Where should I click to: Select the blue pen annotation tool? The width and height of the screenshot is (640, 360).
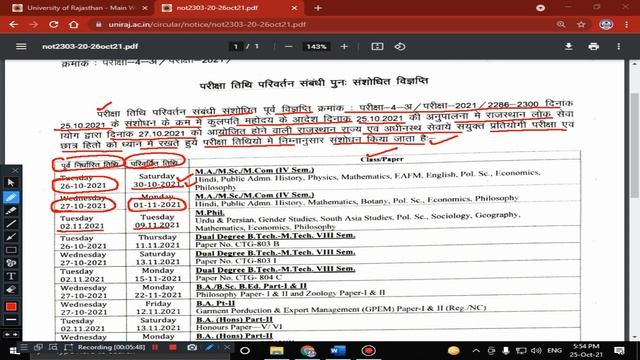point(11,198)
